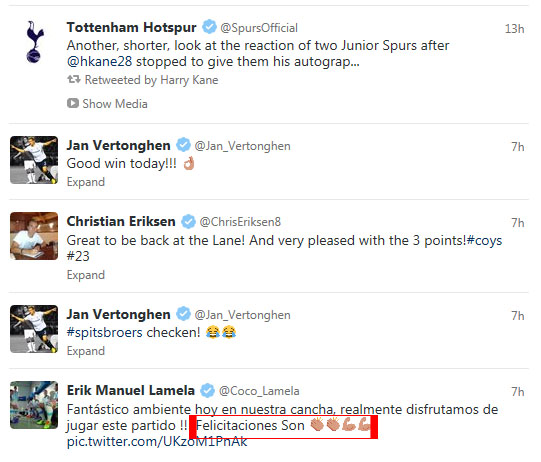This screenshot has width=541, height=462.
Task: Open the @hkane28 mention link
Action: (99, 61)
